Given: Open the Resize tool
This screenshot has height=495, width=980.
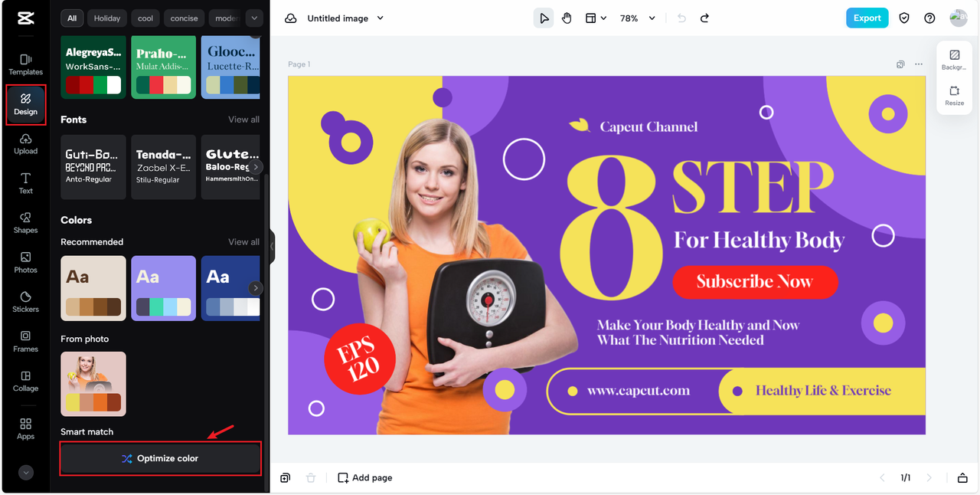Looking at the screenshot, I should pos(954,96).
